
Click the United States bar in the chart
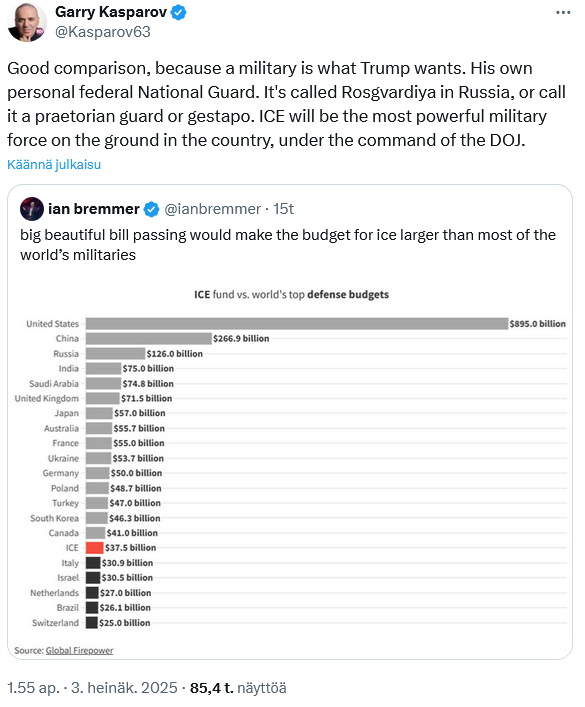pyautogui.click(x=297, y=324)
